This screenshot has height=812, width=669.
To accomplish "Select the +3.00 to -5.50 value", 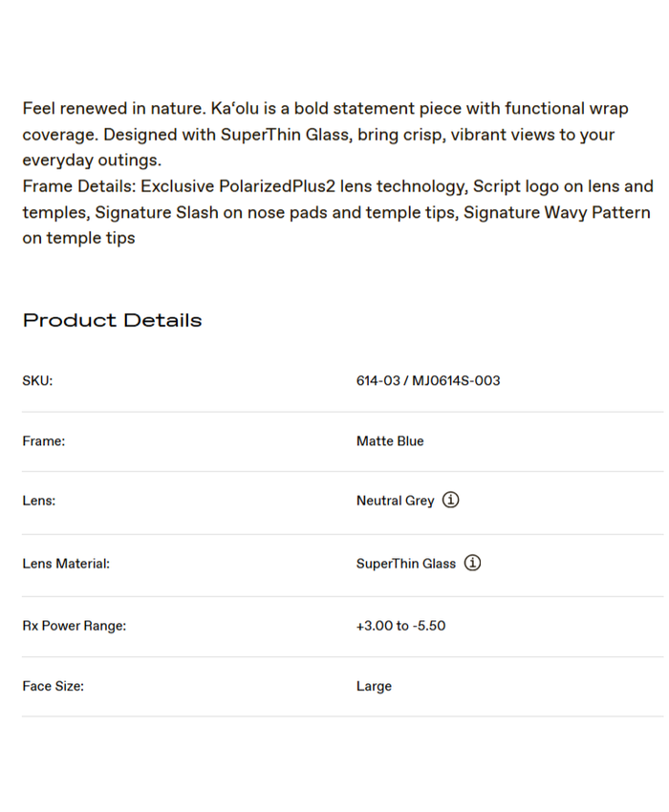I will click(x=400, y=627).
